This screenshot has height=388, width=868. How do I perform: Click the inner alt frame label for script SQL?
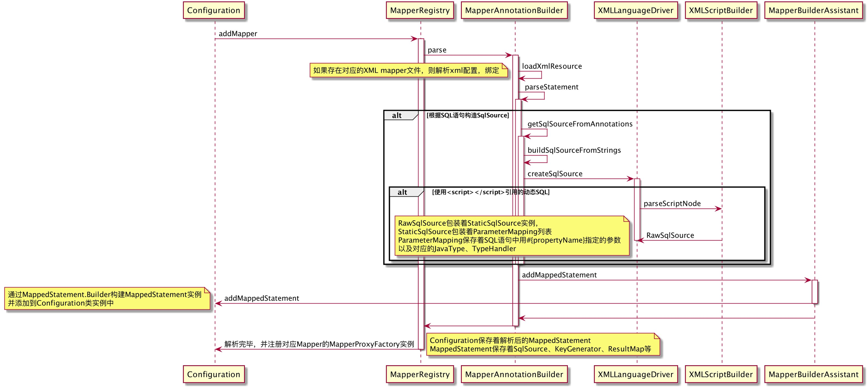(x=402, y=192)
